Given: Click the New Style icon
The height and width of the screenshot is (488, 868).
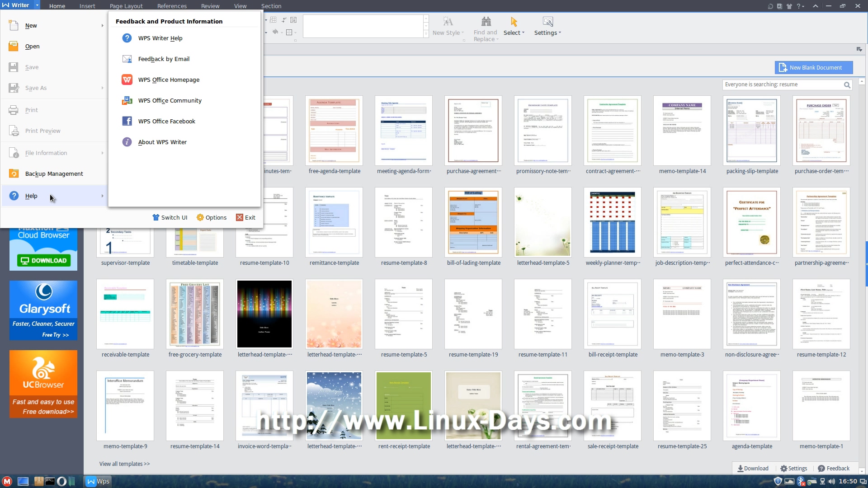Looking at the screenshot, I should [448, 22].
